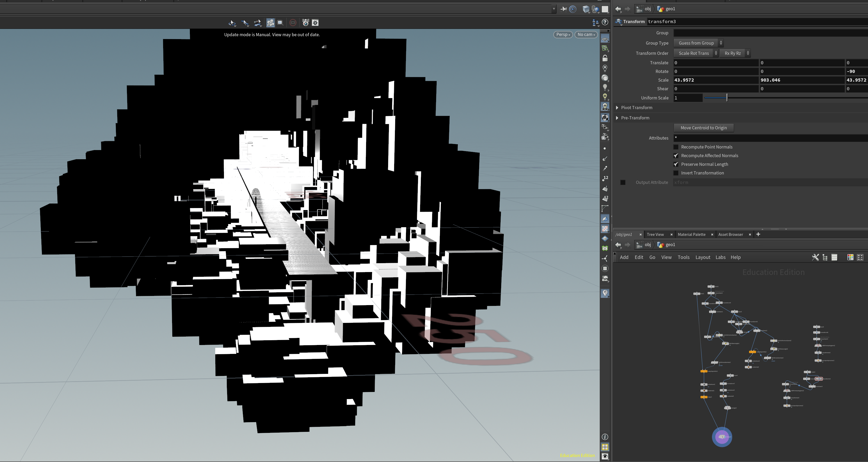
Task: Click the eye icon at viewport bottom corner
Action: pyautogui.click(x=605, y=456)
